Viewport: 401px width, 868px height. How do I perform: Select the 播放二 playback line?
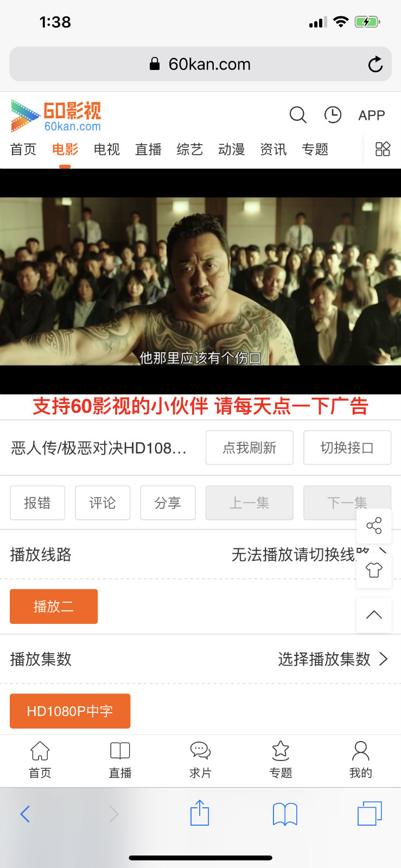coord(54,607)
